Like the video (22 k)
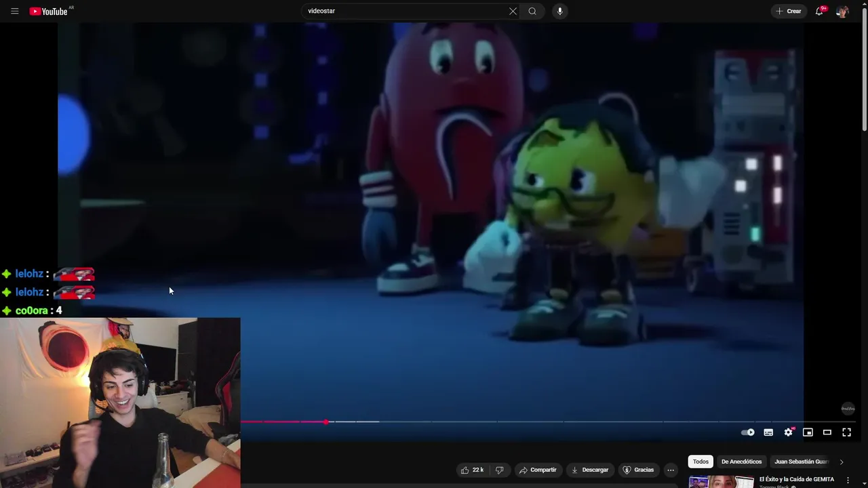 point(471,470)
